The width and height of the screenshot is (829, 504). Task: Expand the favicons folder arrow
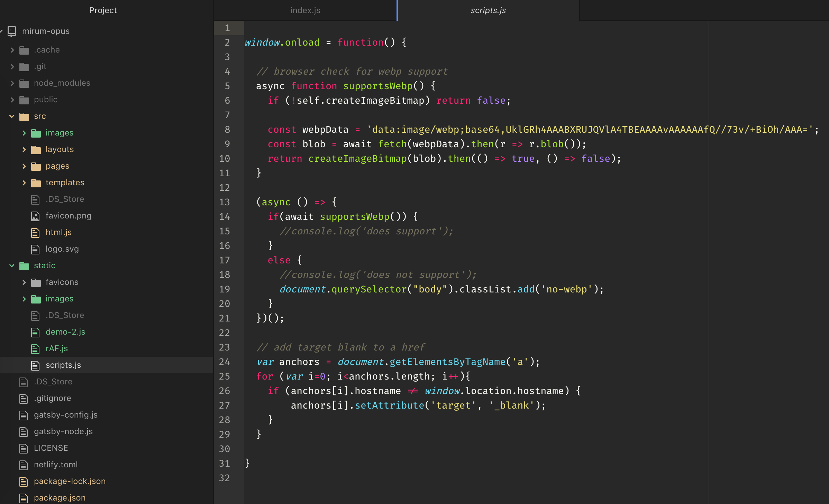[x=24, y=282]
